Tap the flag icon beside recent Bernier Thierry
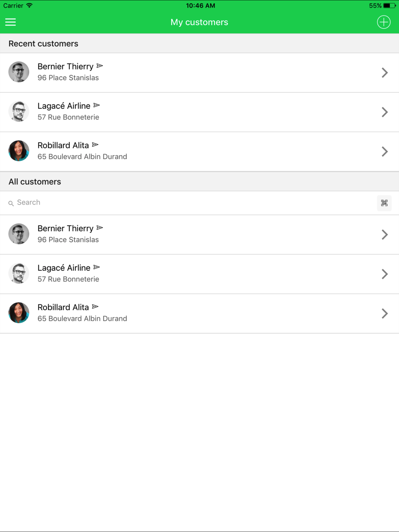Viewport: 399px width, 532px height. coord(100,66)
